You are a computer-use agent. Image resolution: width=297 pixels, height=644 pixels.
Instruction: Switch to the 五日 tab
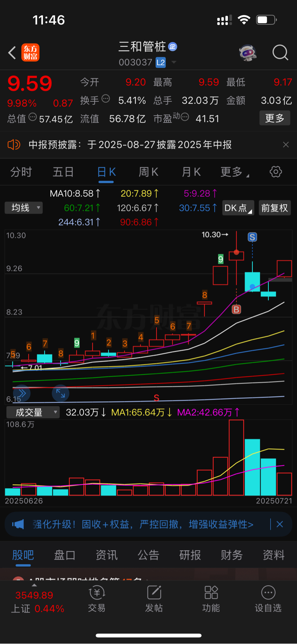click(63, 172)
